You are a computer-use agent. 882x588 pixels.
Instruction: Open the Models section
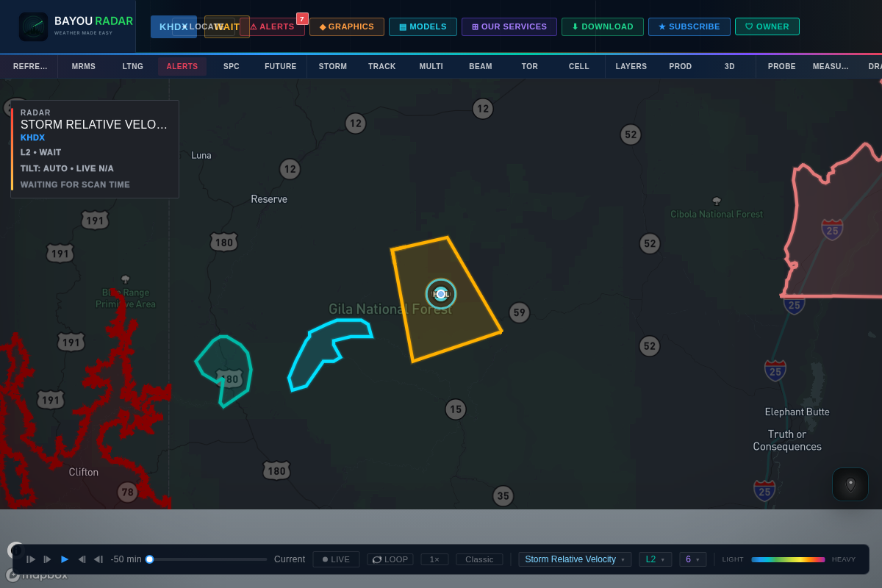click(423, 27)
